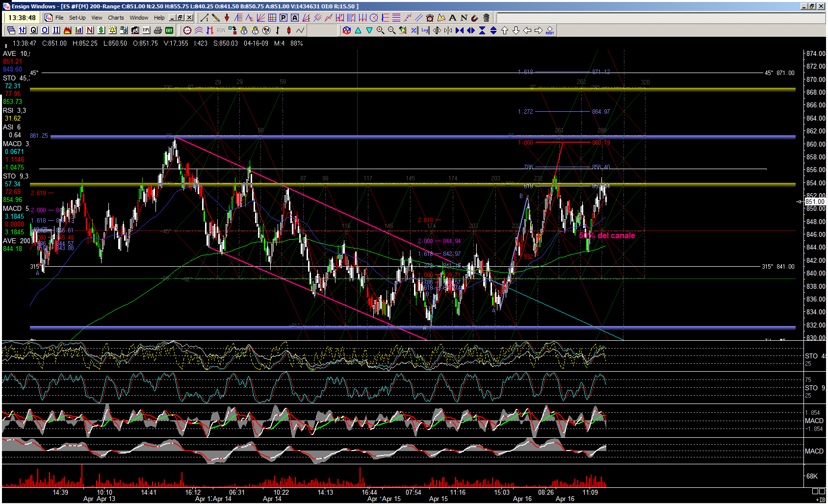Select the grid square tool
Viewport: 828px width, 504px height.
[272, 18]
